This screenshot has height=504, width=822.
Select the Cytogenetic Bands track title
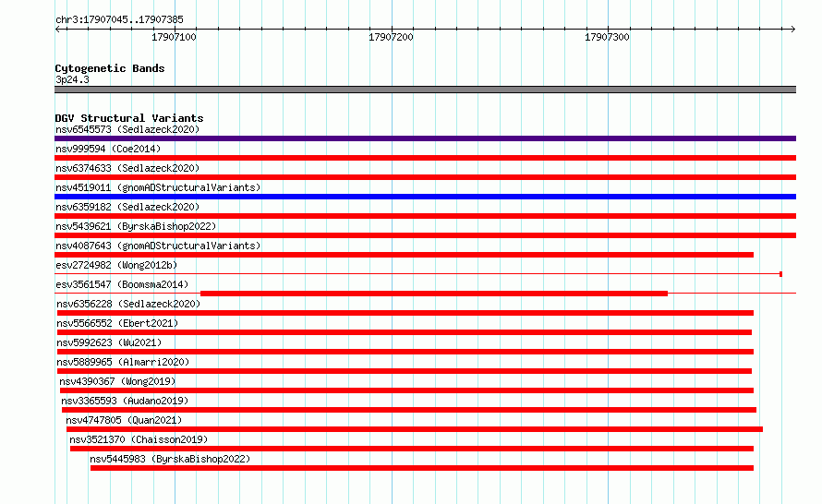tap(110, 68)
